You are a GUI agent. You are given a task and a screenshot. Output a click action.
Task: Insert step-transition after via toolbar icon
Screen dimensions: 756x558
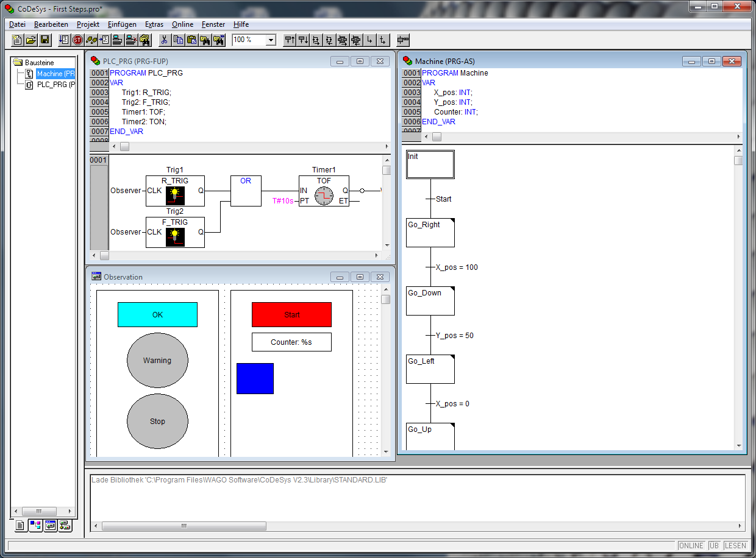coord(302,40)
